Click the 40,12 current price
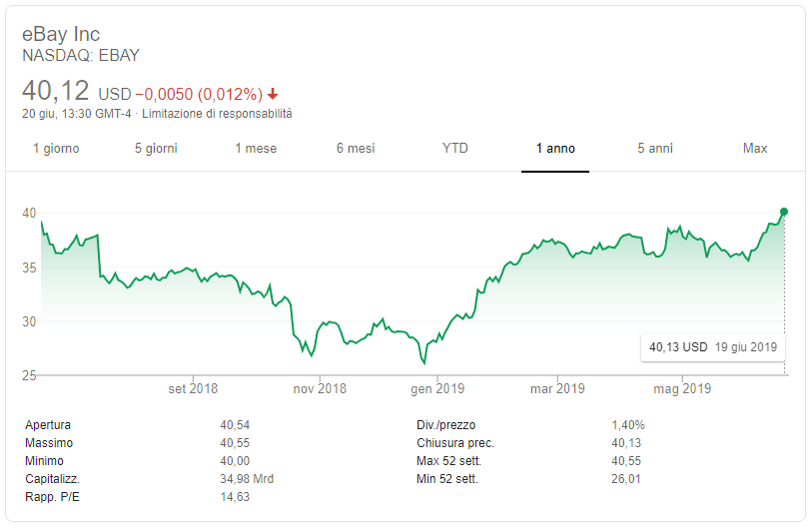The image size is (812, 528). (x=55, y=91)
